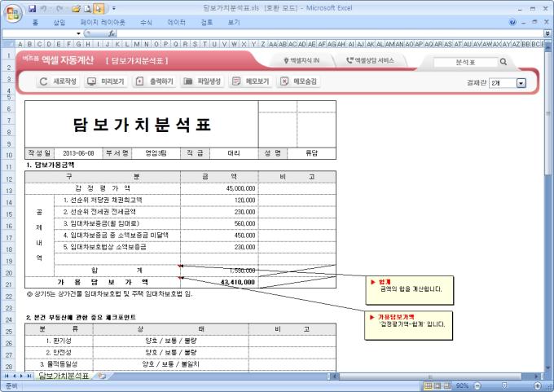This screenshot has width=554, height=392.
Task: Open print preview from quick access toolbar
Action: coord(87,9)
